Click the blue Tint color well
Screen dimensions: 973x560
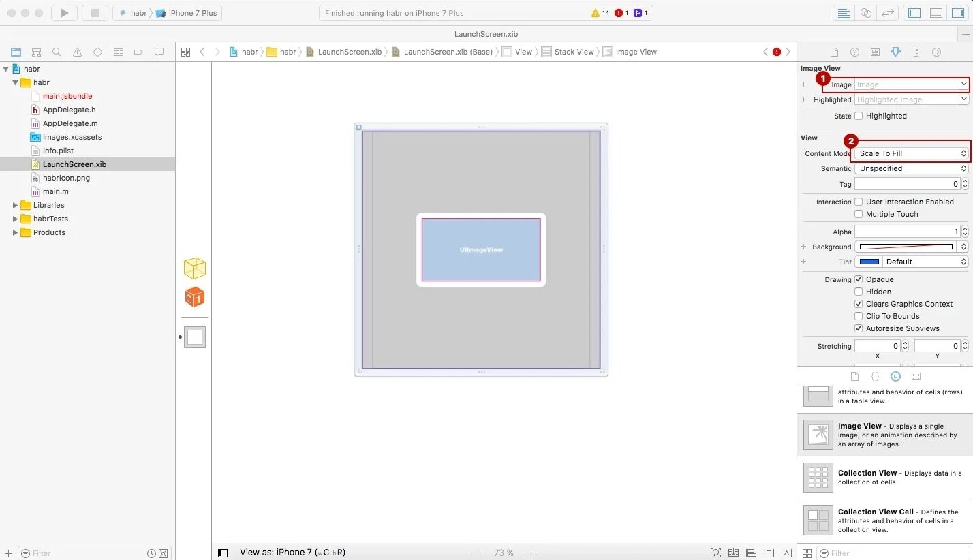[869, 262]
